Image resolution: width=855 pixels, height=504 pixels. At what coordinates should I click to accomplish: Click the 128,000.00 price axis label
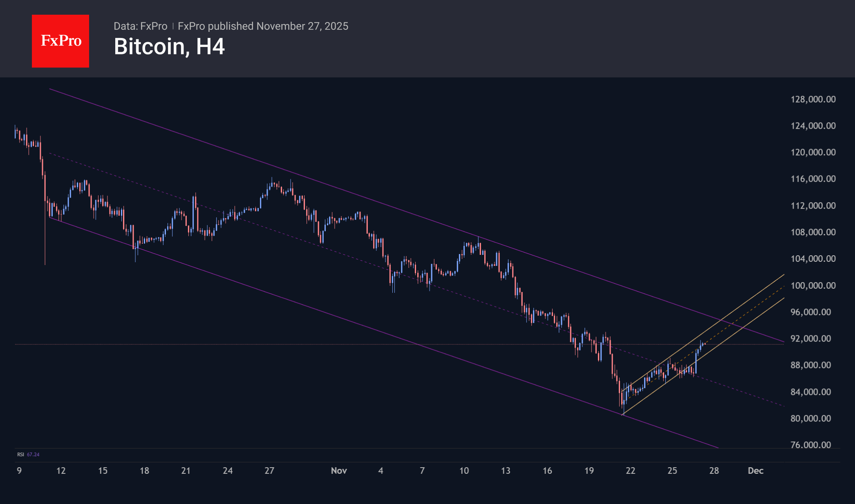point(813,99)
